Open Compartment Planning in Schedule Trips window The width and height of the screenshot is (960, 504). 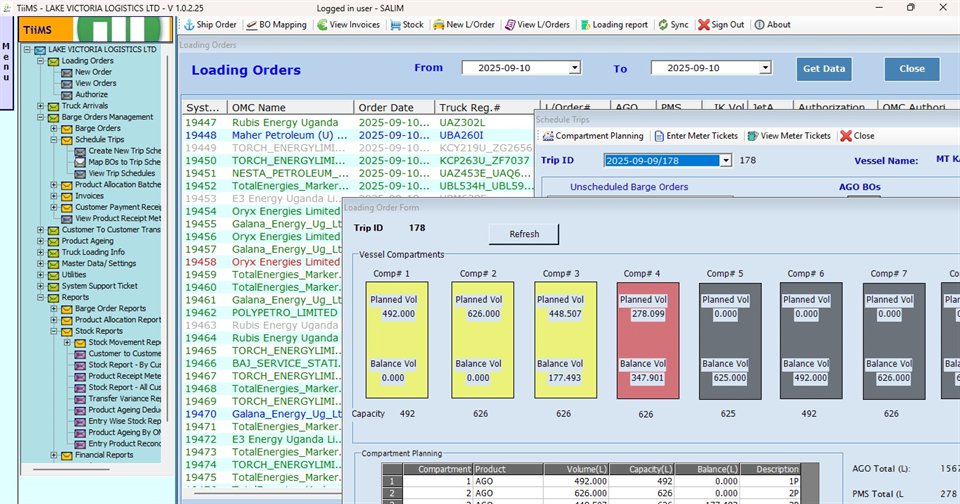(x=593, y=135)
